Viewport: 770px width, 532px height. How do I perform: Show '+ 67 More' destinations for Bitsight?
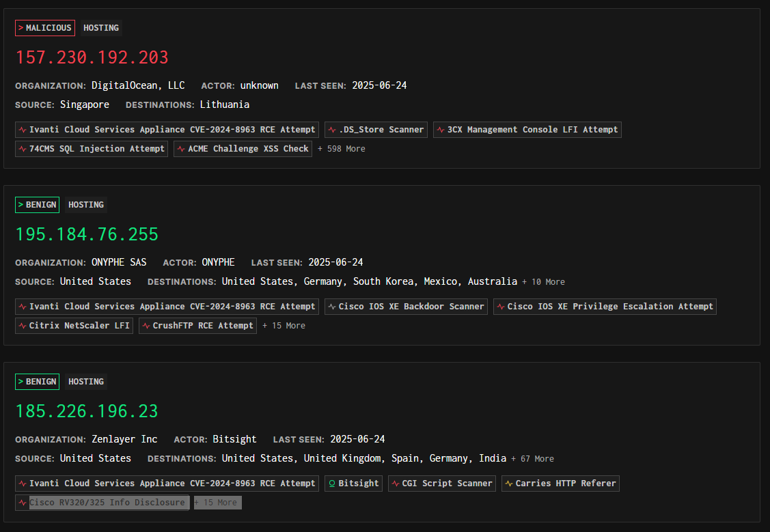click(x=532, y=458)
